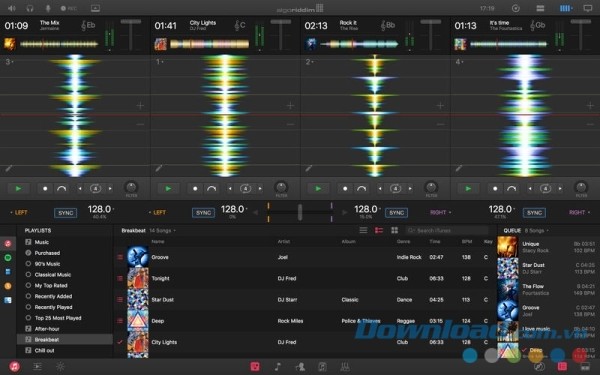Set cue point on Rock It deck
Viewport: 600px width, 375px height.
[x=345, y=188]
